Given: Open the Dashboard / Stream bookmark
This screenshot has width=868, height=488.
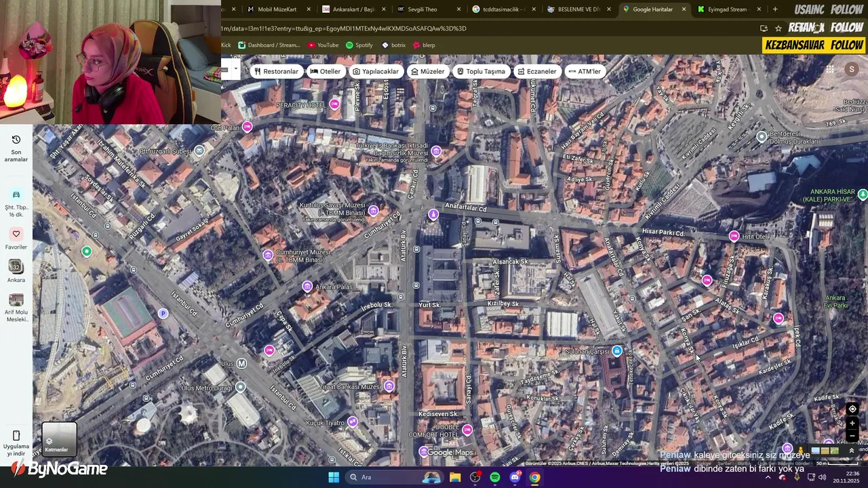Looking at the screenshot, I should point(269,45).
